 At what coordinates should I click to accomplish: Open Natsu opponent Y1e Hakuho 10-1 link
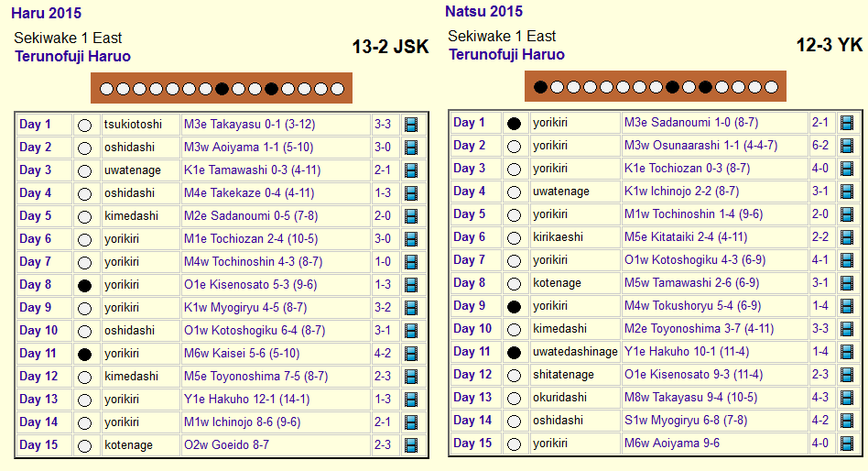pos(687,351)
